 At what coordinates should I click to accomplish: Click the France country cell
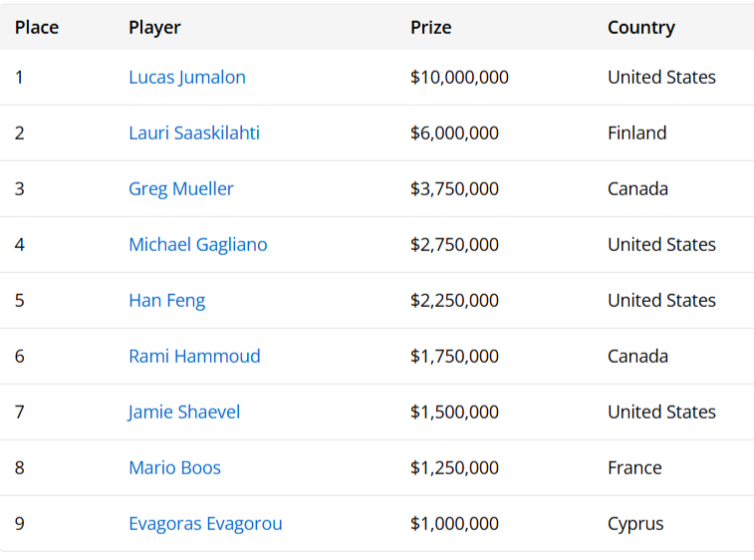tap(634, 468)
